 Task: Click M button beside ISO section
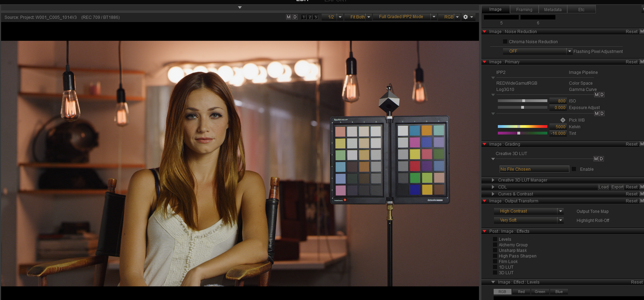coord(597,94)
